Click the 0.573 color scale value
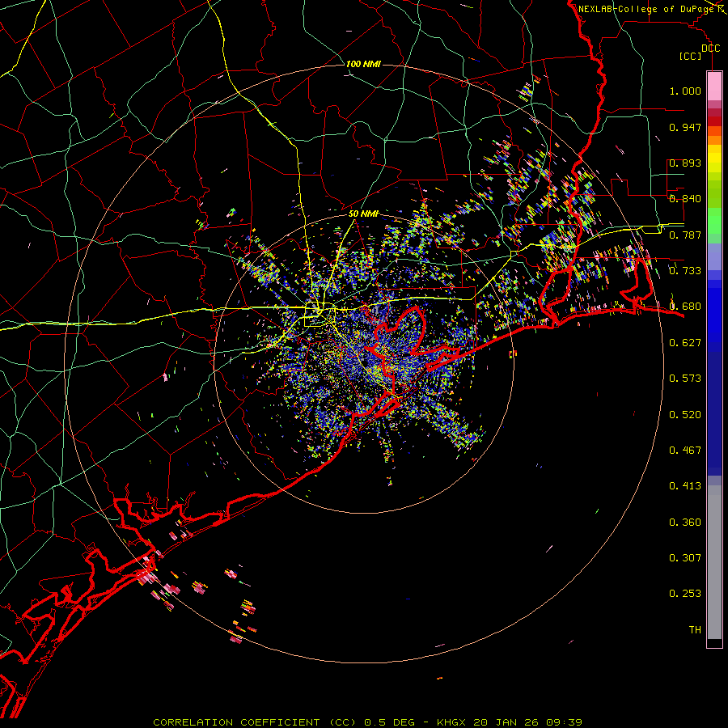728x728 pixels. 685,379
